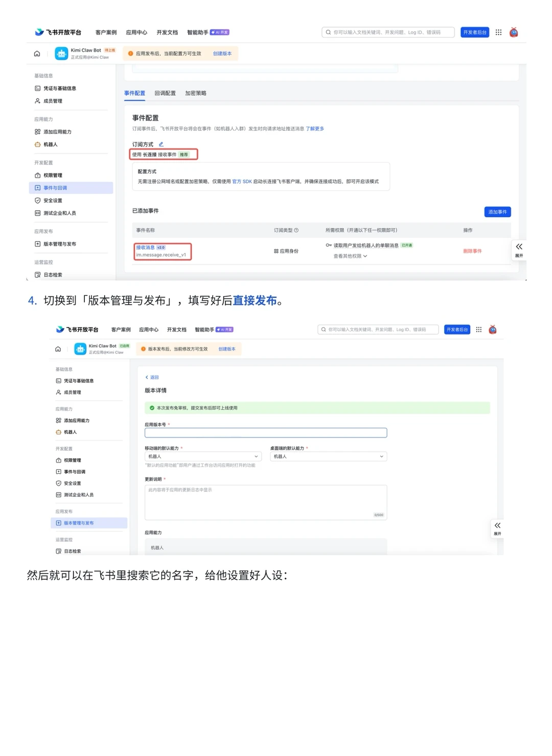Open 测试企业和人员 in the 事件配置 page sidebar
This screenshot has height=756, width=552.
click(x=55, y=213)
